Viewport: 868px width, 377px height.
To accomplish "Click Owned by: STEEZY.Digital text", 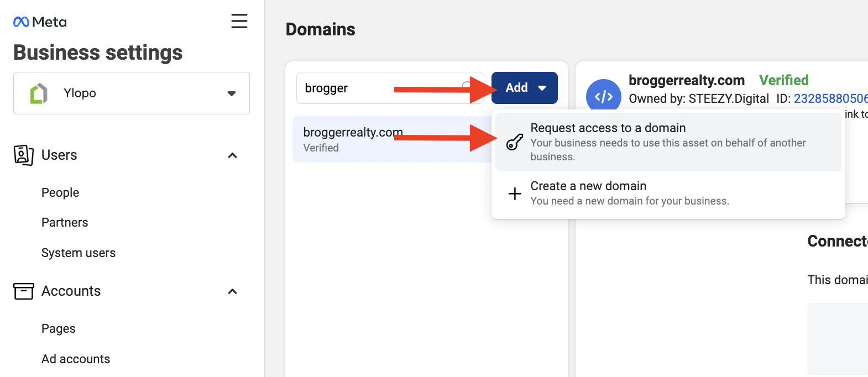I will (x=699, y=98).
